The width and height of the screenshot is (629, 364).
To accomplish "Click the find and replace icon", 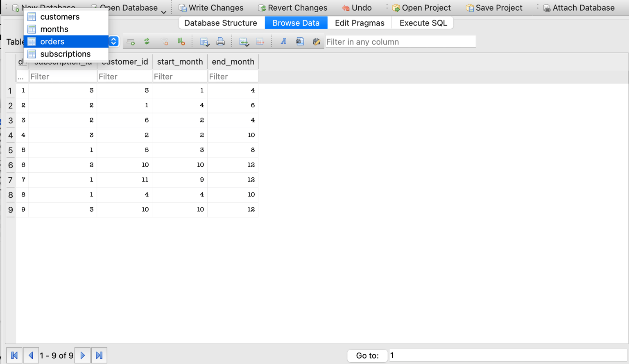I will (x=316, y=41).
